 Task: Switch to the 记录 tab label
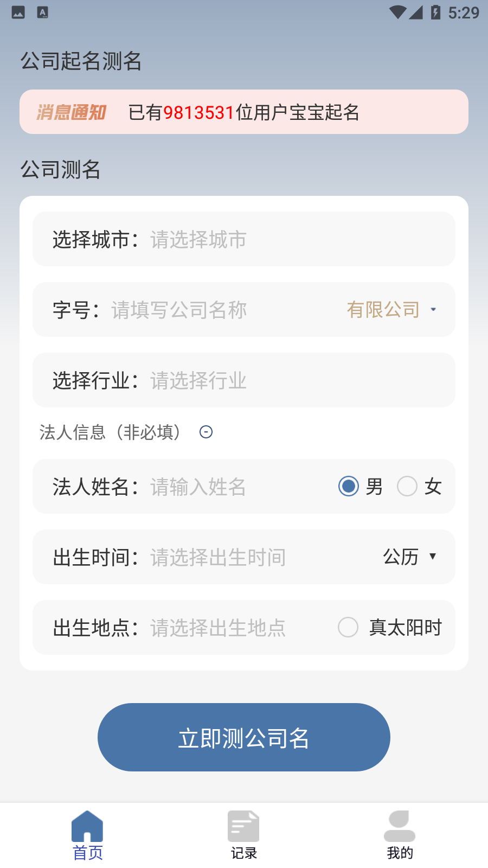pyautogui.click(x=243, y=853)
